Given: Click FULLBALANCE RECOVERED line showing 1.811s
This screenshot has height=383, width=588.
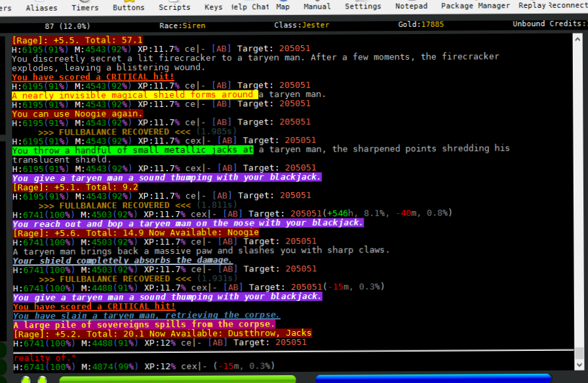Looking at the screenshot, I should [x=138, y=205].
